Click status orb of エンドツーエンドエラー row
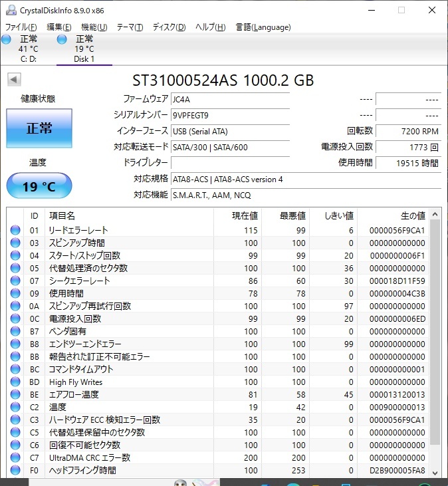Image resolution: width=448 pixels, height=486 pixels. 15,344
